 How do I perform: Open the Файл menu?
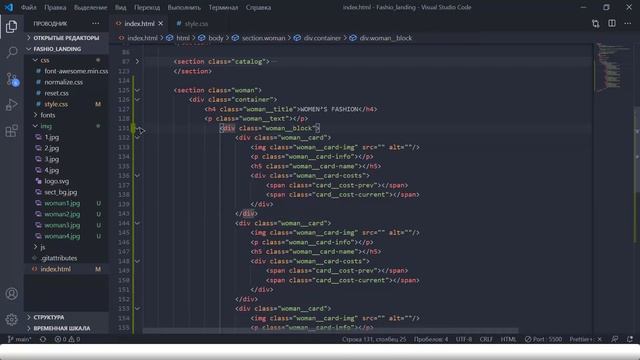[x=29, y=7]
